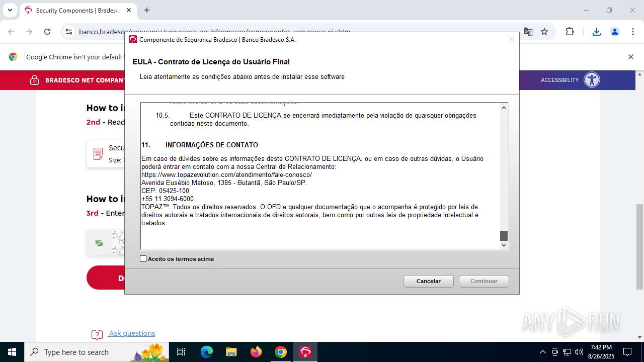The width and height of the screenshot is (644, 362).
Task: Open the taskbar clock and date
Action: (601, 352)
